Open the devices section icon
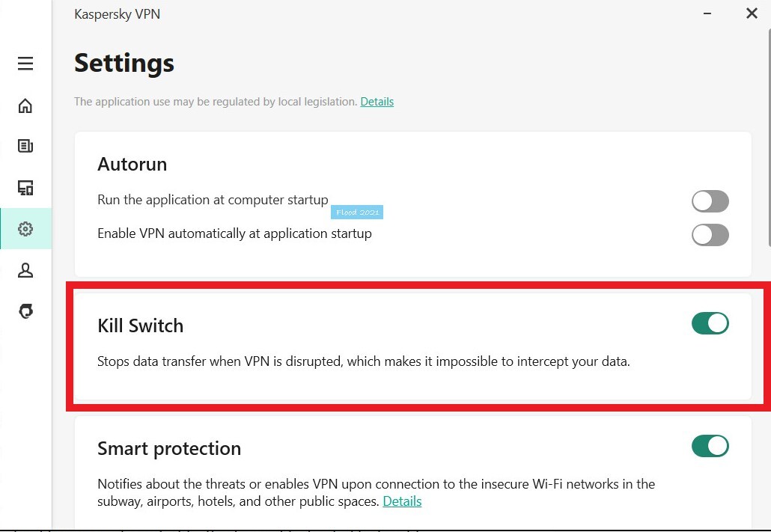Viewport: 771px width, 532px height. [25, 188]
